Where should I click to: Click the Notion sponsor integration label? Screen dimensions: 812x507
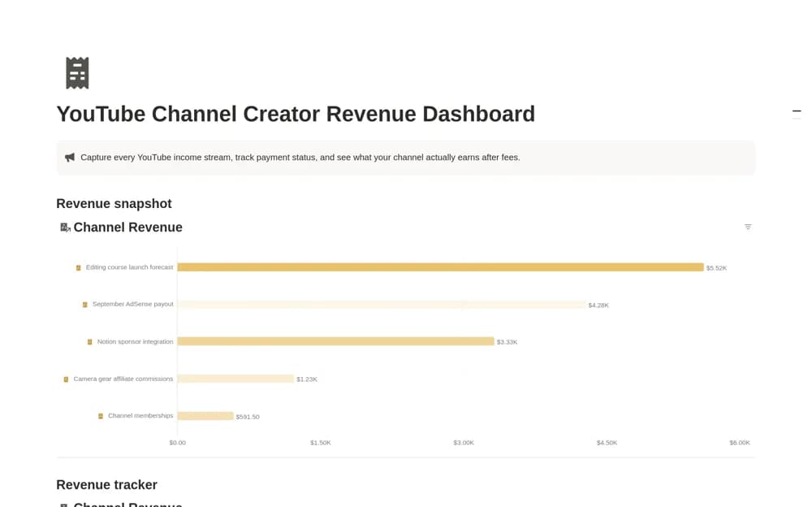pos(135,341)
